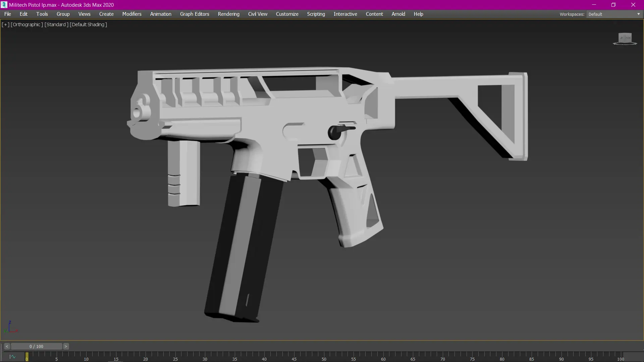Open the Help menu
The height and width of the screenshot is (362, 644).
coord(418,14)
